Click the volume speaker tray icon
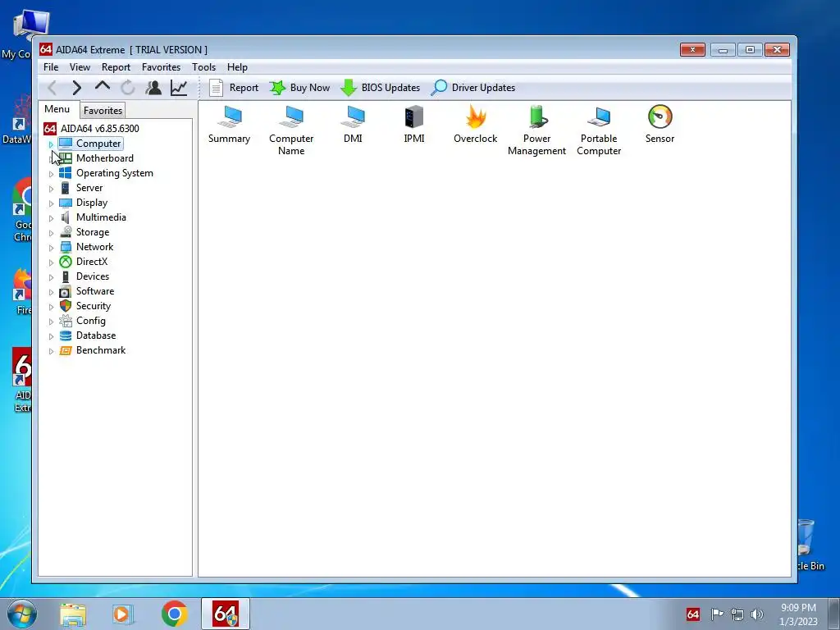Screen dimensions: 840x630 pyautogui.click(x=757, y=614)
